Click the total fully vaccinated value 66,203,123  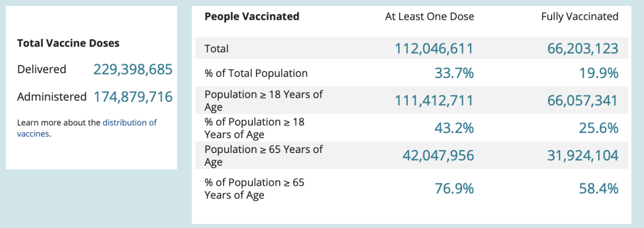(583, 48)
